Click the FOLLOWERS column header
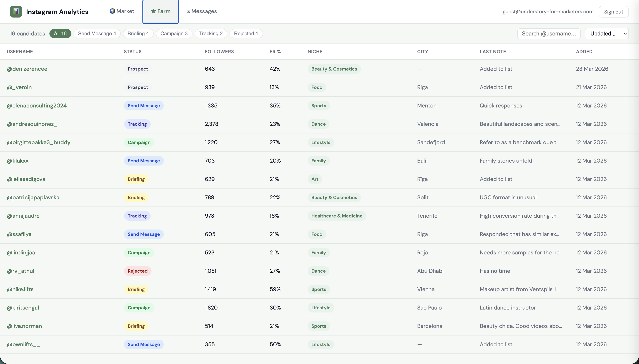The height and width of the screenshot is (364, 639). pyautogui.click(x=219, y=52)
